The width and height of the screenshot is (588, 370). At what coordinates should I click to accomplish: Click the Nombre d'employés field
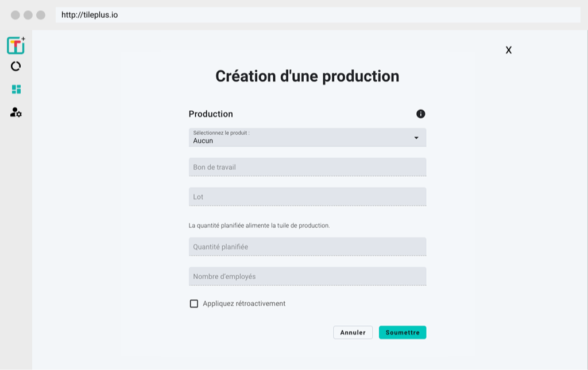(307, 276)
